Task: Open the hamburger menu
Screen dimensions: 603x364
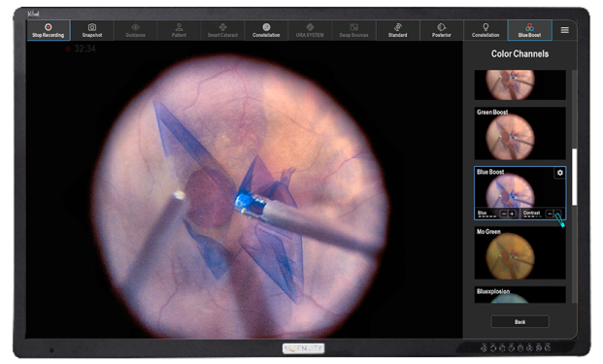Action: (564, 30)
